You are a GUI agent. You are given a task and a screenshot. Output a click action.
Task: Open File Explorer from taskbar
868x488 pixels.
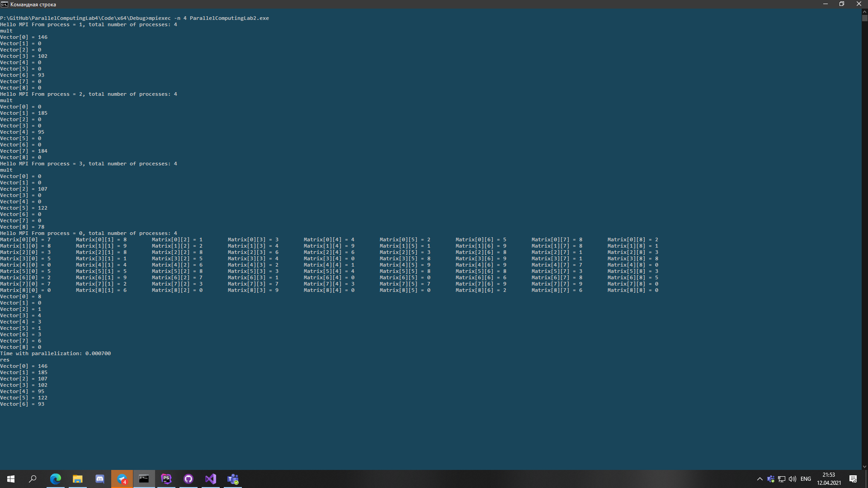click(x=78, y=479)
